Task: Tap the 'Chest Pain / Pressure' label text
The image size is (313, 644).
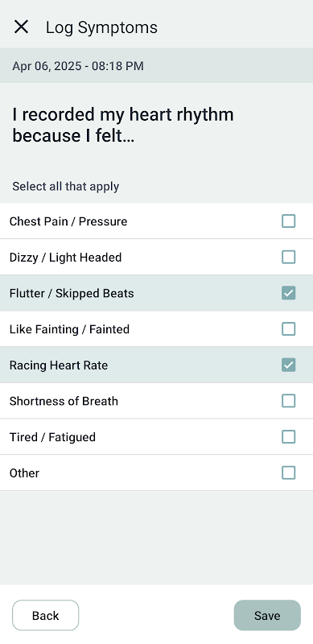Action: click(68, 221)
